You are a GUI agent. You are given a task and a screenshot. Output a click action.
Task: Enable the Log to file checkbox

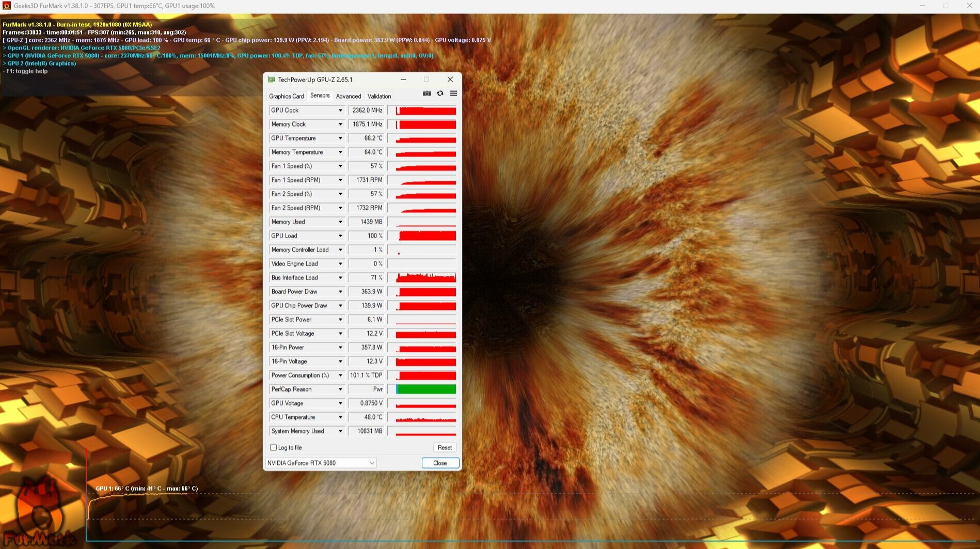tap(273, 448)
